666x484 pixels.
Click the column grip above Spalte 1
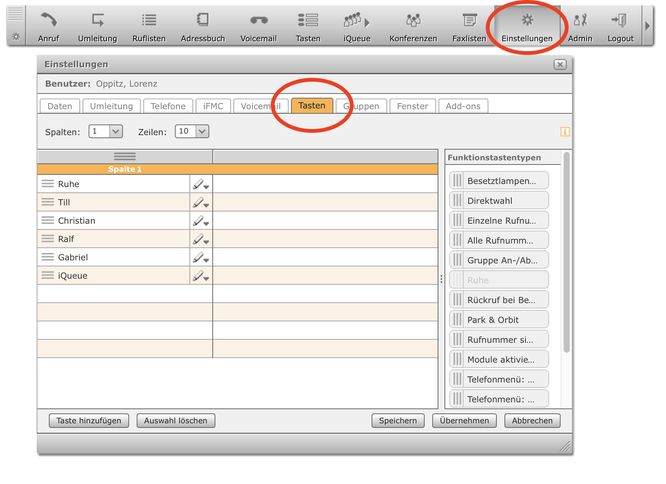click(124, 157)
